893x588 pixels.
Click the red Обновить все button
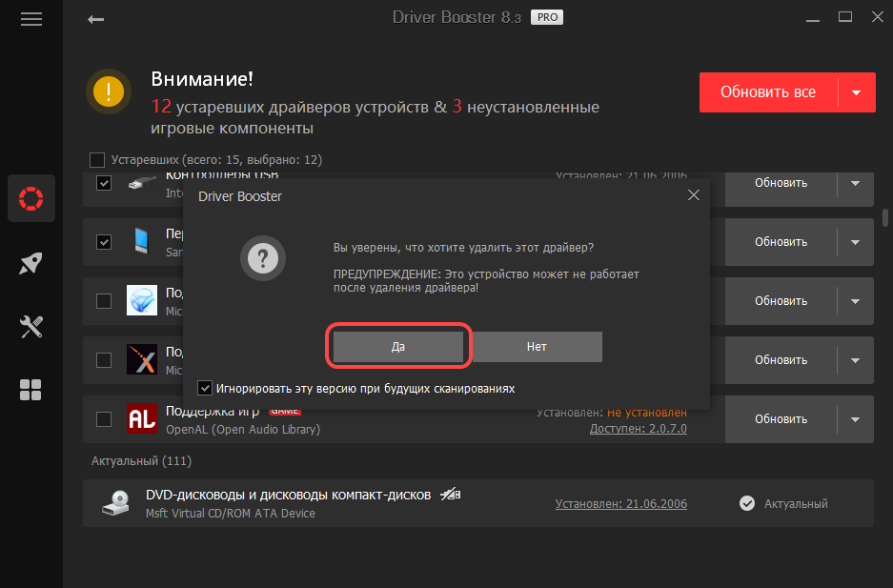767,92
